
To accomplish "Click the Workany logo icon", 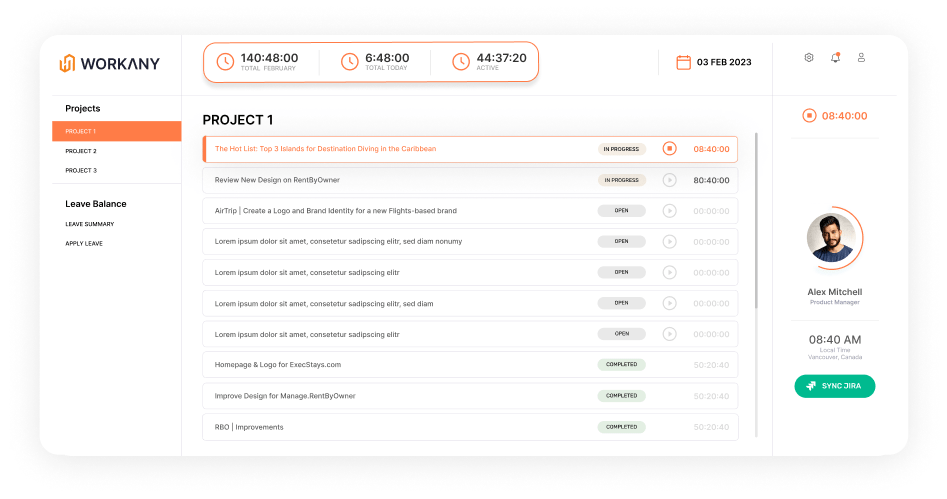I will (x=67, y=63).
